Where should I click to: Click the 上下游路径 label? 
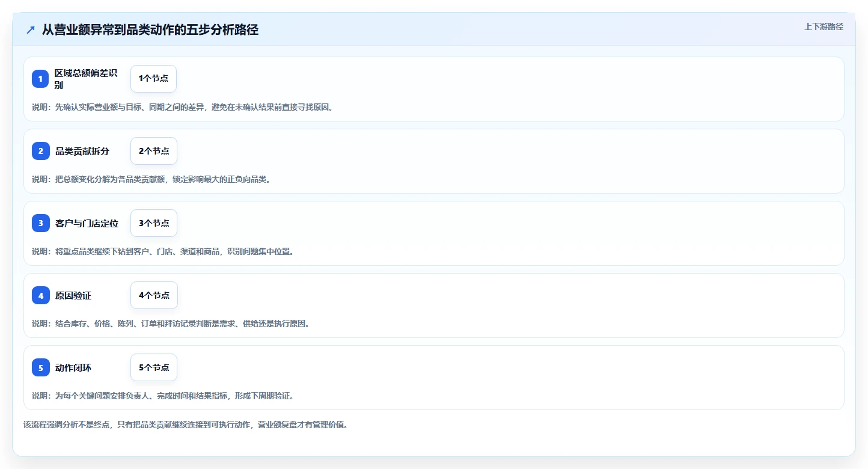(824, 26)
